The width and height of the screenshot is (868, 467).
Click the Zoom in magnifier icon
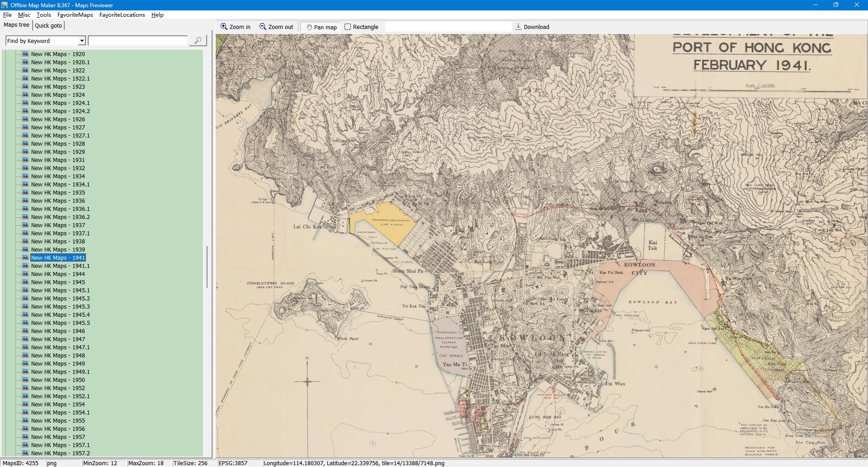[x=224, y=27]
